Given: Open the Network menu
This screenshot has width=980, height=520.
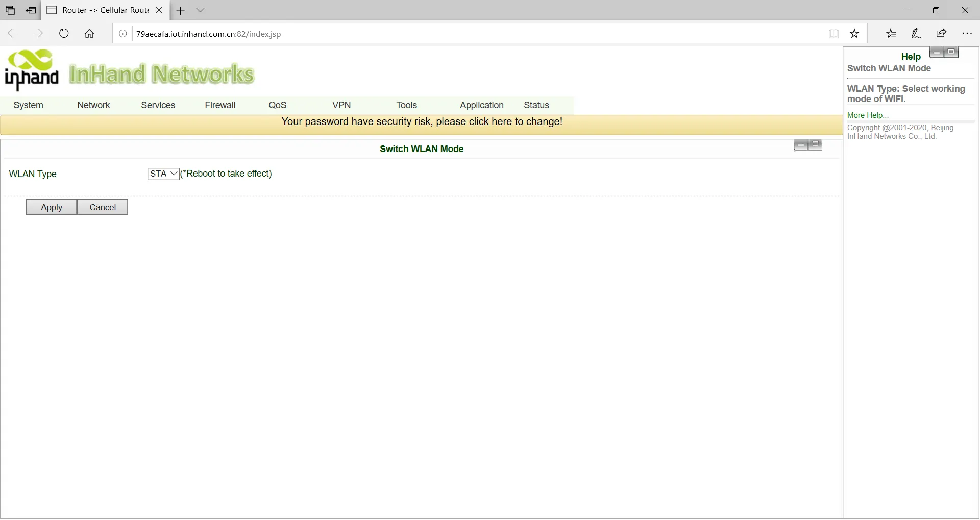Looking at the screenshot, I should point(93,105).
